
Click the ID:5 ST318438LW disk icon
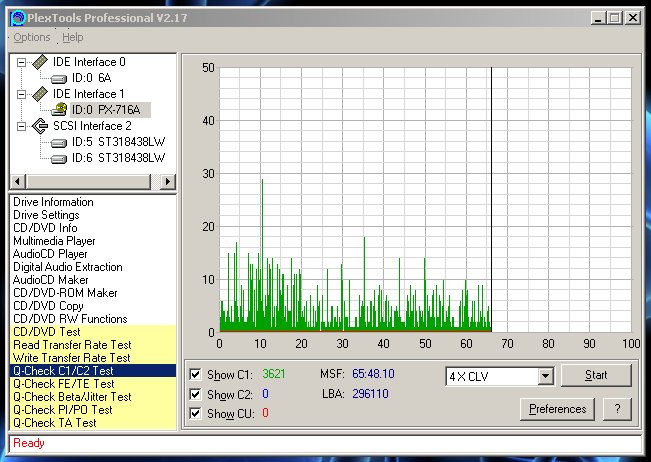coord(60,142)
